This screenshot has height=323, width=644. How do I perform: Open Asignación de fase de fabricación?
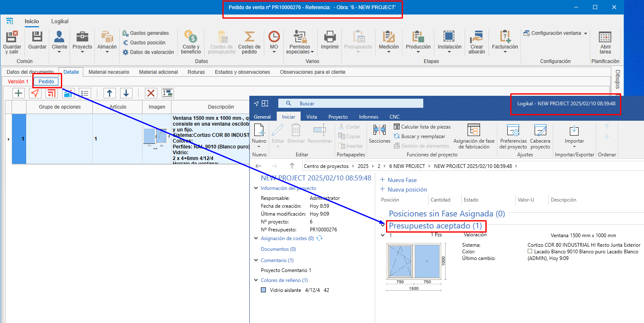(x=474, y=136)
